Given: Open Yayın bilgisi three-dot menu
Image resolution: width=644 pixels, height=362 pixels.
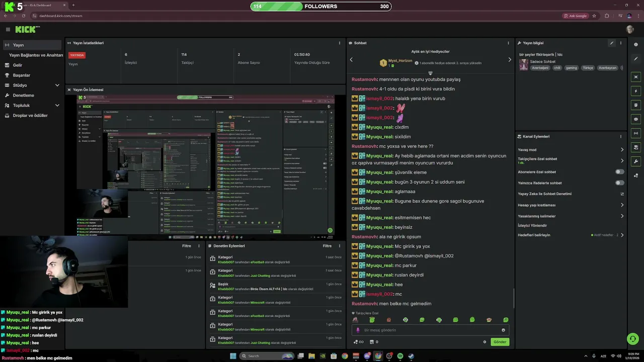Looking at the screenshot, I should coord(620,43).
